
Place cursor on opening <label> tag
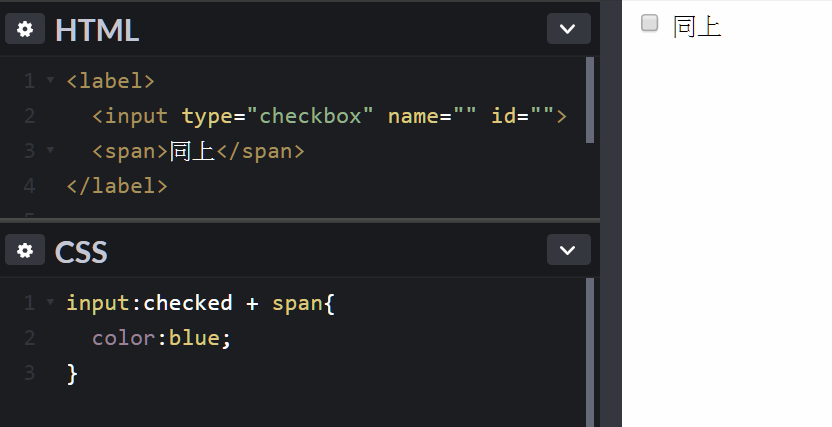[110, 81]
